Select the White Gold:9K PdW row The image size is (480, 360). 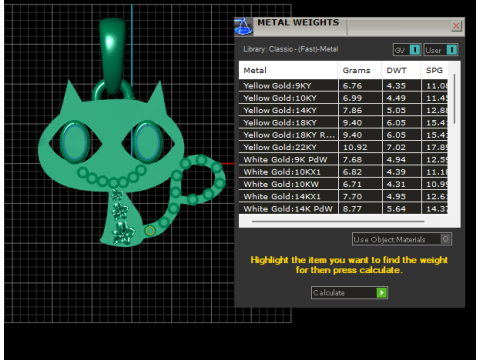click(x=343, y=160)
